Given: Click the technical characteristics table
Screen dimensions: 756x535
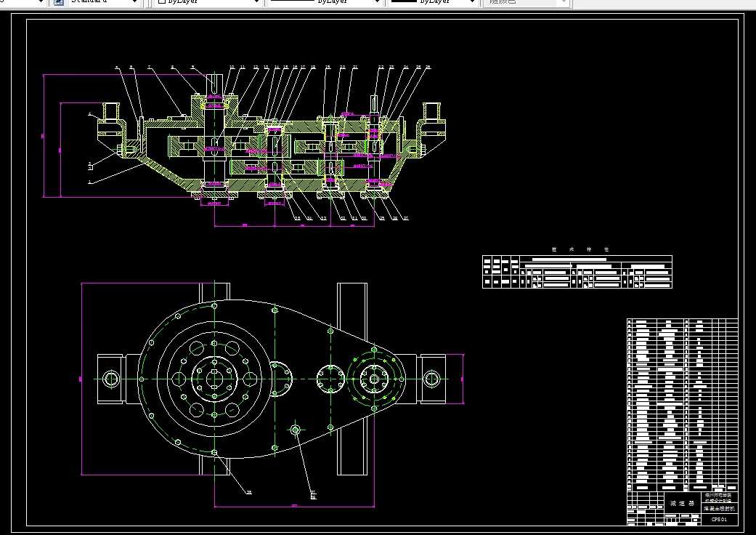Looking at the screenshot, I should 577,272.
